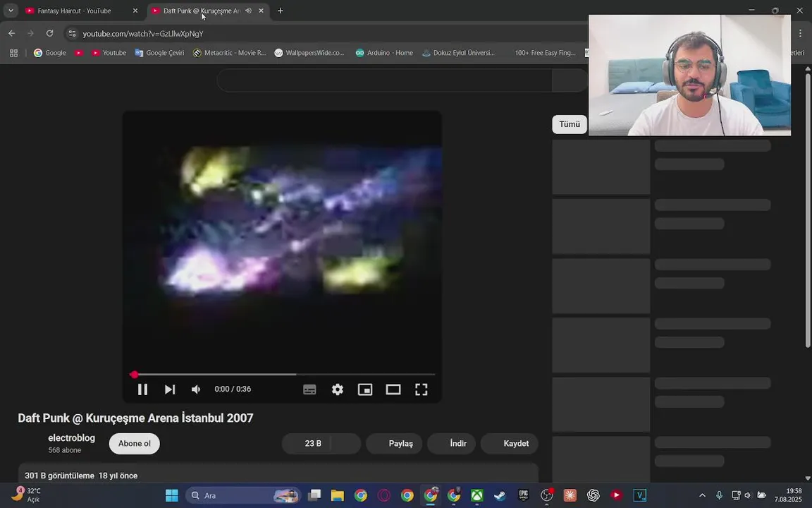Open Arduino - Home bookmark
Image resolution: width=812 pixels, height=508 pixels.
pos(384,53)
